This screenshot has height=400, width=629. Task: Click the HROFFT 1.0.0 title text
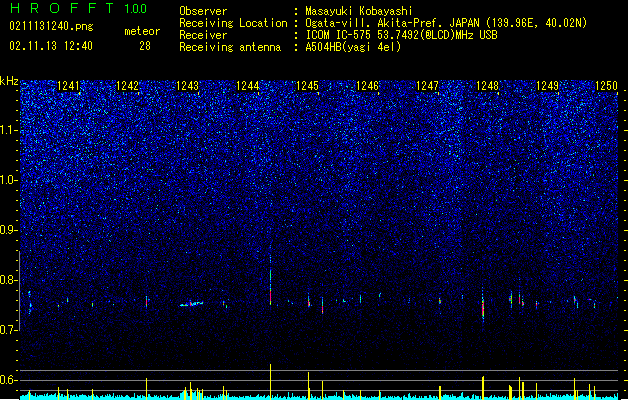[79, 8]
